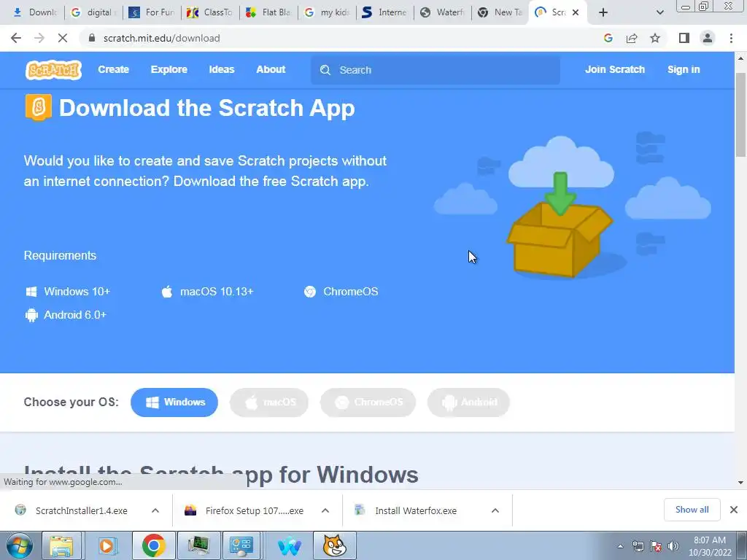747x560 pixels.
Task: Switch to the digital Google tab
Action: click(93, 12)
